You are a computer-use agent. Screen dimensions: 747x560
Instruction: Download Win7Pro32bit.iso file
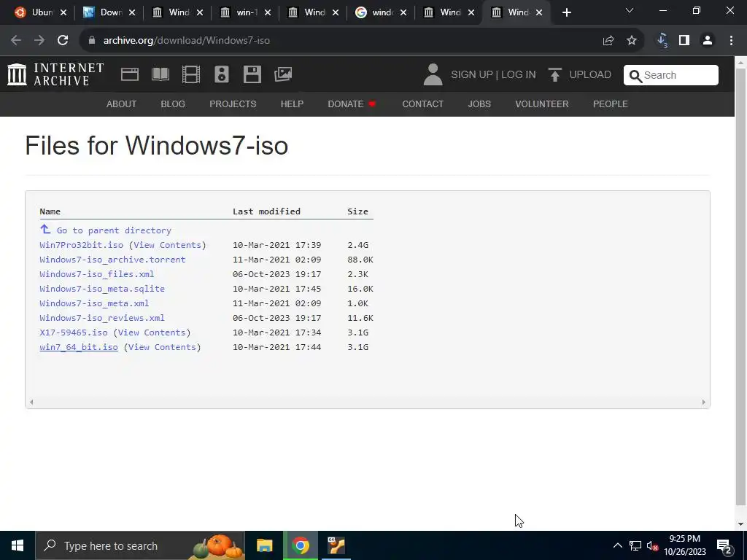click(x=82, y=245)
